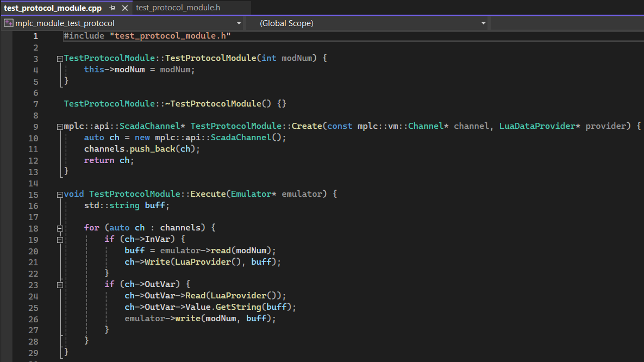Open the Global Scope dropdown
Image resolution: width=644 pixels, height=362 pixels.
coord(484,23)
